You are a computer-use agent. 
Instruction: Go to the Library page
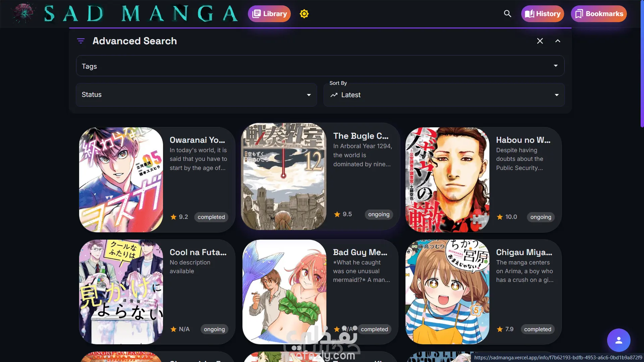(x=269, y=14)
